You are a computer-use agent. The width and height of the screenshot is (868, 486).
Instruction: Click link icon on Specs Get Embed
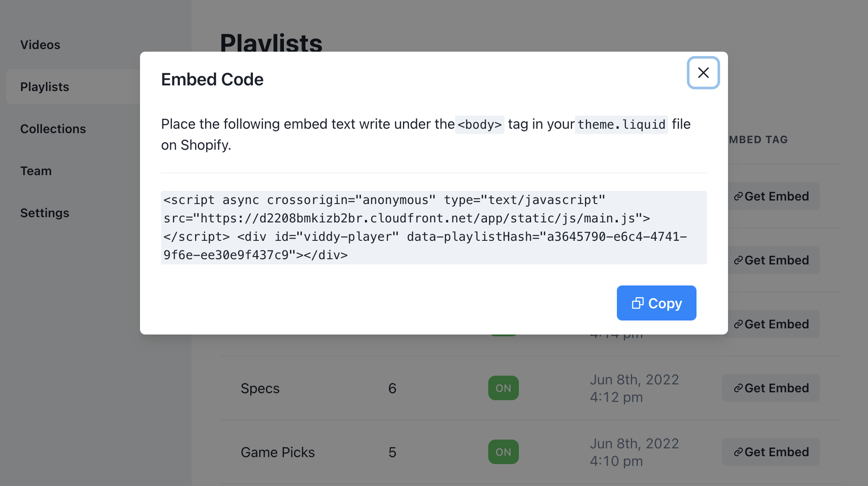(x=738, y=388)
